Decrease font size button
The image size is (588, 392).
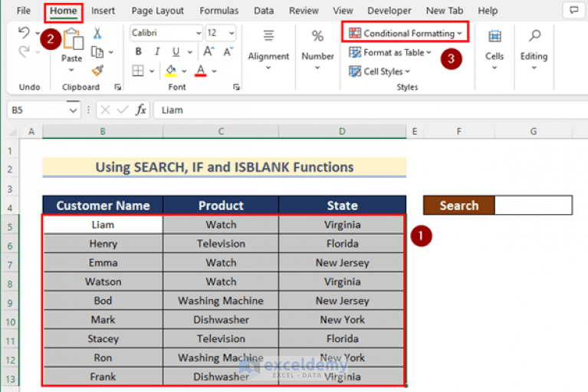point(228,51)
